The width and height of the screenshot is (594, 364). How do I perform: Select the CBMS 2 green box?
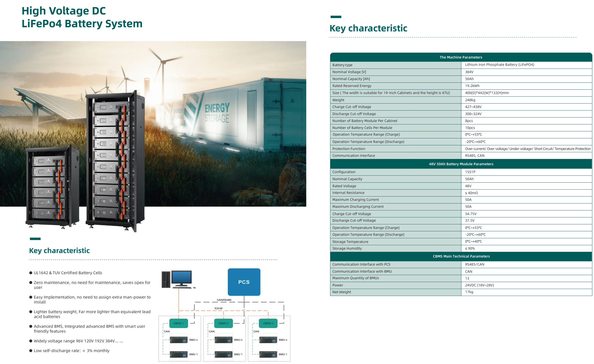[x=223, y=323]
